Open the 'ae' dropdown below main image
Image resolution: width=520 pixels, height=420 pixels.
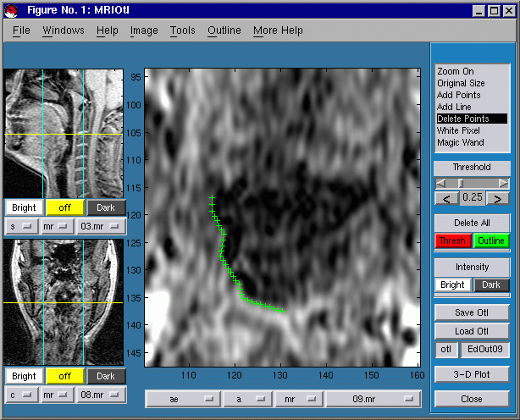coord(183,399)
